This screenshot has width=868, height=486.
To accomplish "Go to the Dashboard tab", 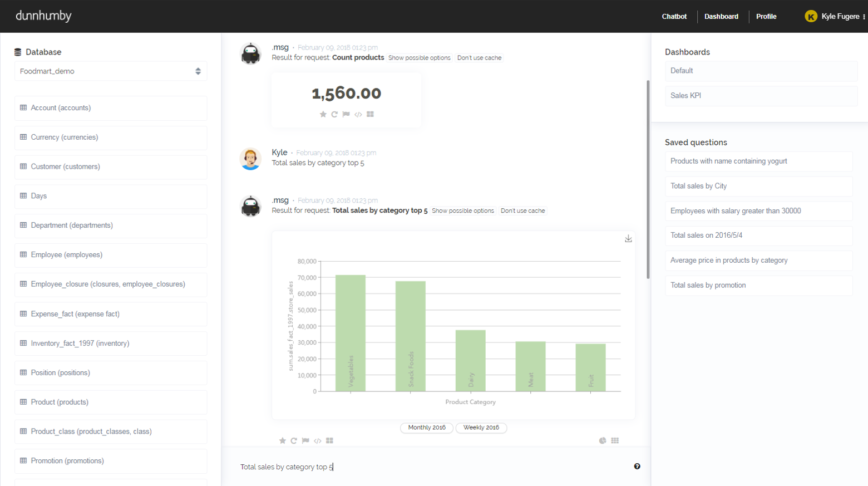I will 721,17.
